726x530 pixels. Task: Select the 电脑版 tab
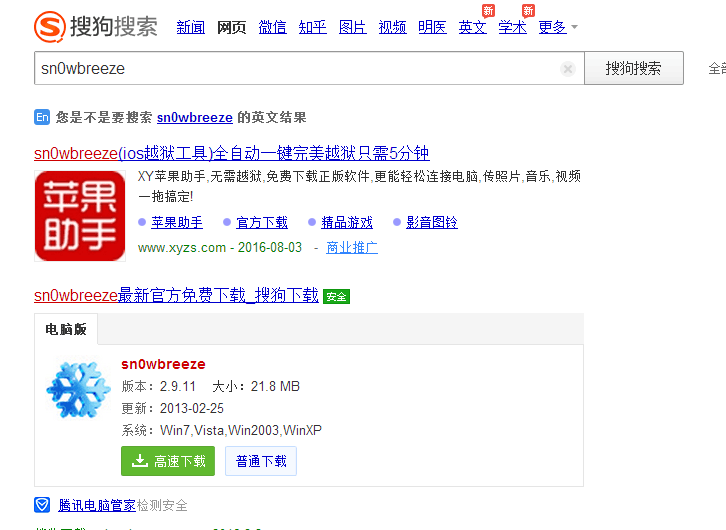pos(66,329)
